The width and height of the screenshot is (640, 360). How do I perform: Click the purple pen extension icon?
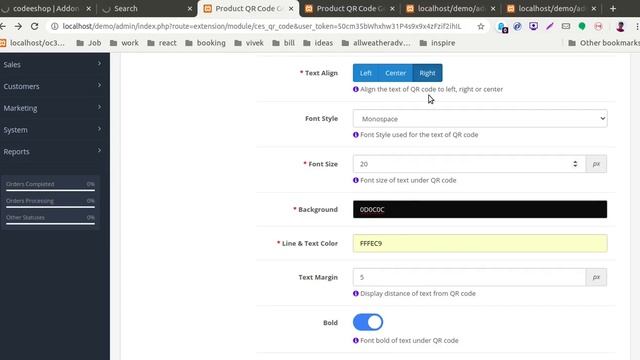tap(550, 27)
